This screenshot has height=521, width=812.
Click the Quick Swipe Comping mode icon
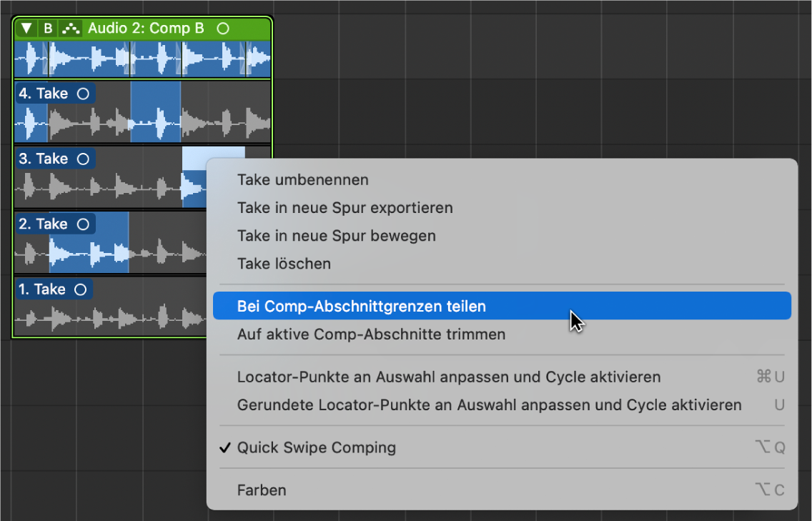click(x=71, y=29)
